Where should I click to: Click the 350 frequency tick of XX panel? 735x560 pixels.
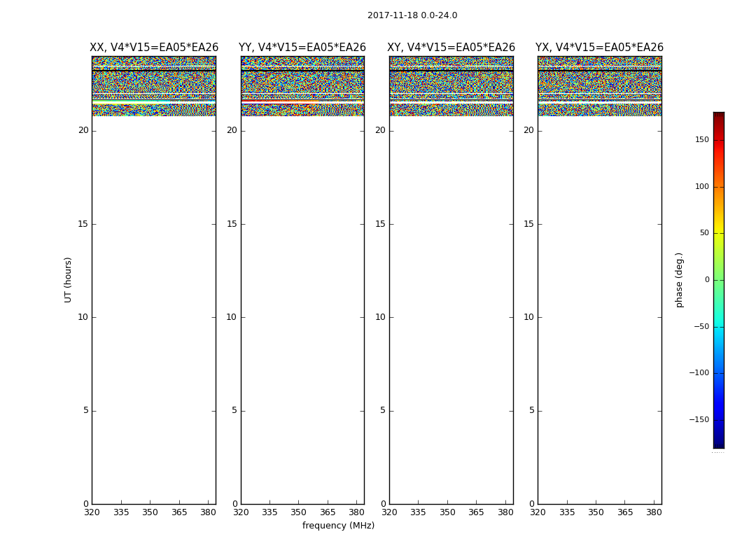(150, 512)
